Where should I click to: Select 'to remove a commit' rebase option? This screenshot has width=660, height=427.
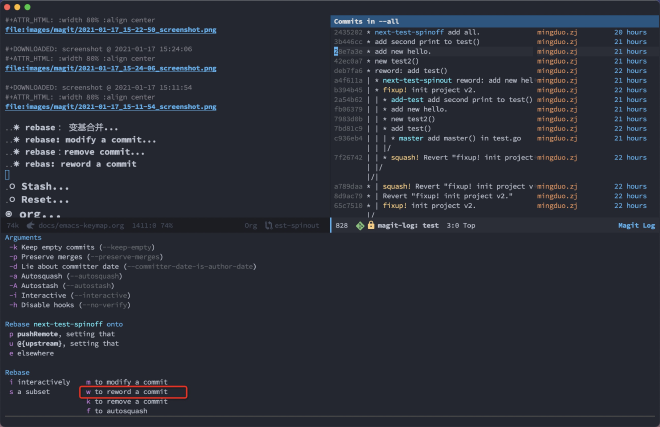(x=132, y=401)
